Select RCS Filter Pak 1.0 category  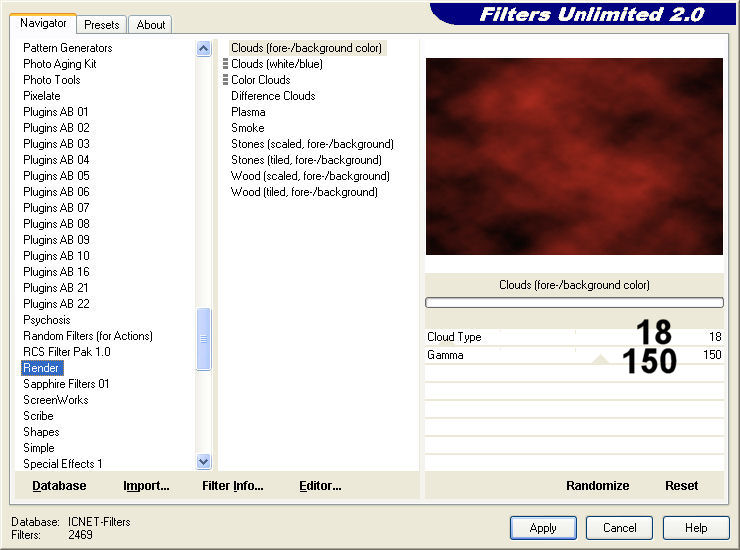click(67, 352)
